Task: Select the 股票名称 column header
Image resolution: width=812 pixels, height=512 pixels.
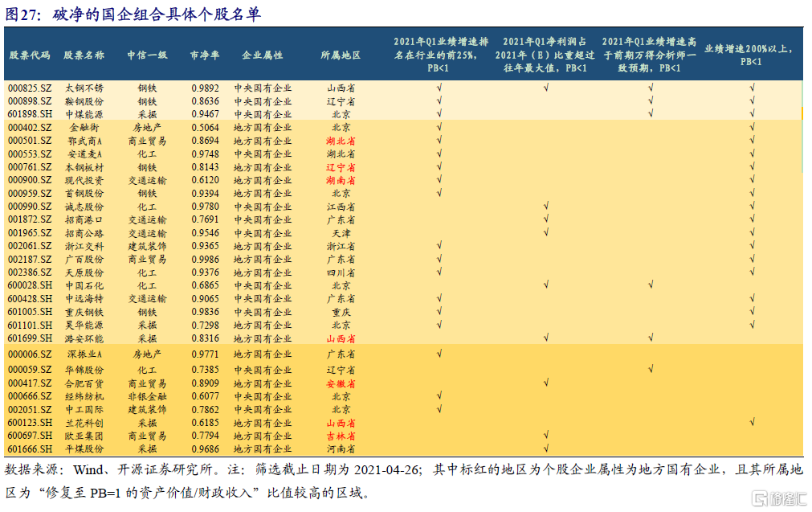Action: (84, 55)
